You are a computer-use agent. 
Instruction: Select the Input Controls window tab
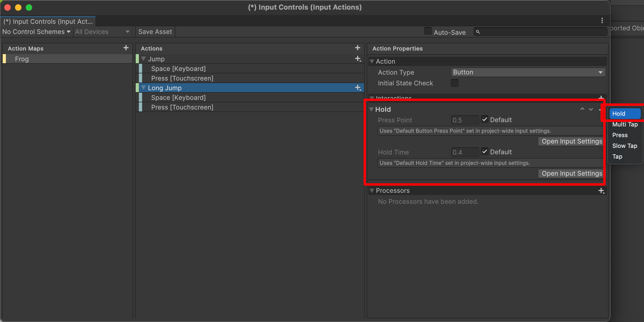48,21
